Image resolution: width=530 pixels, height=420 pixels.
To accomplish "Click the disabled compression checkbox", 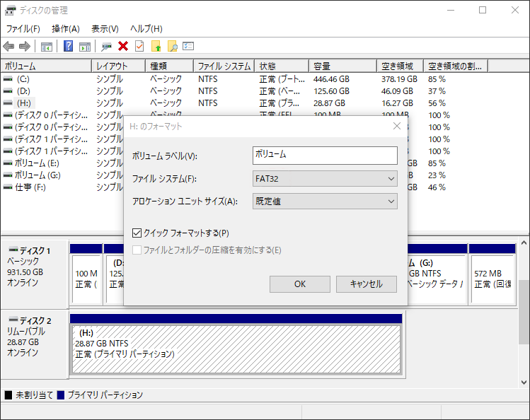I will pyautogui.click(x=137, y=250).
